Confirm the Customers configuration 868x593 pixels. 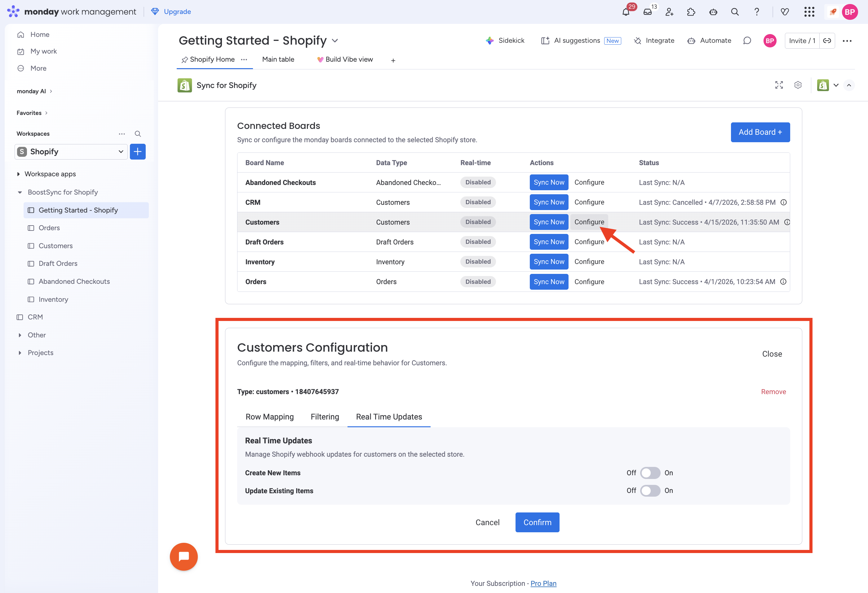point(537,522)
